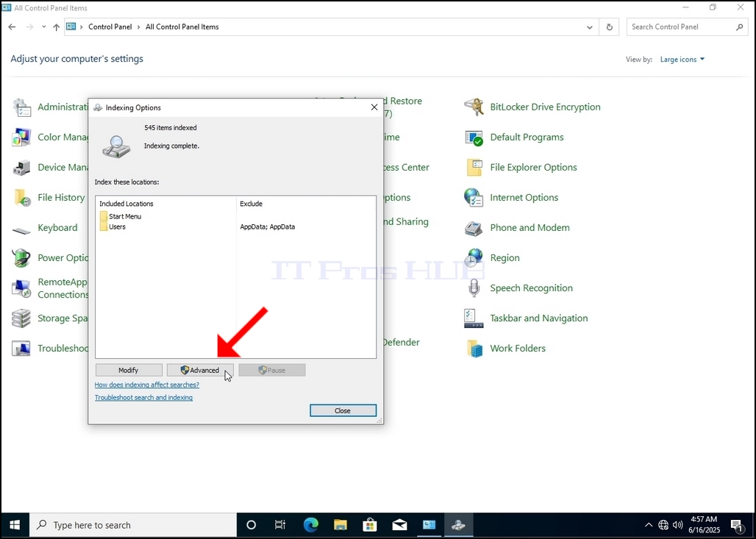
Task: Open Default Programs icon
Action: click(x=474, y=138)
